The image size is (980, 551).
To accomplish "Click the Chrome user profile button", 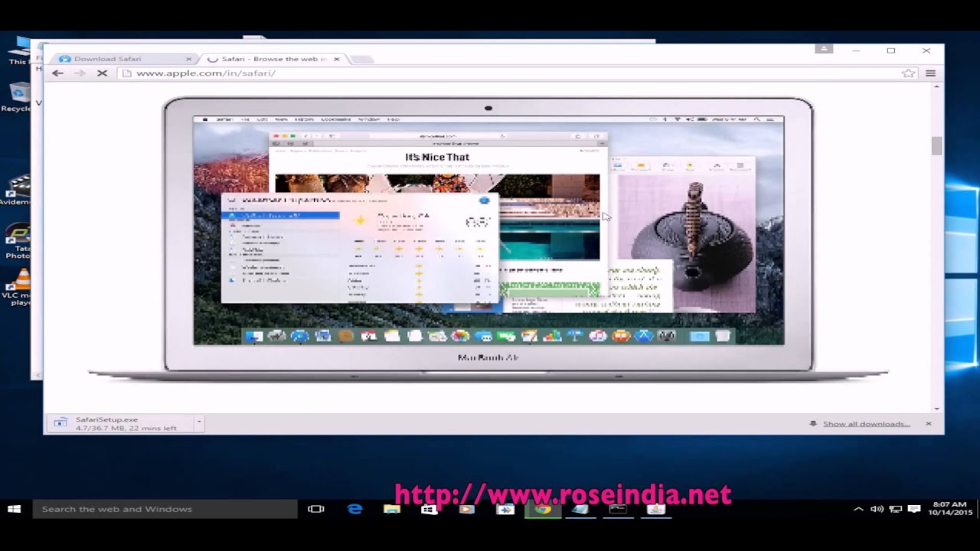I will [824, 49].
